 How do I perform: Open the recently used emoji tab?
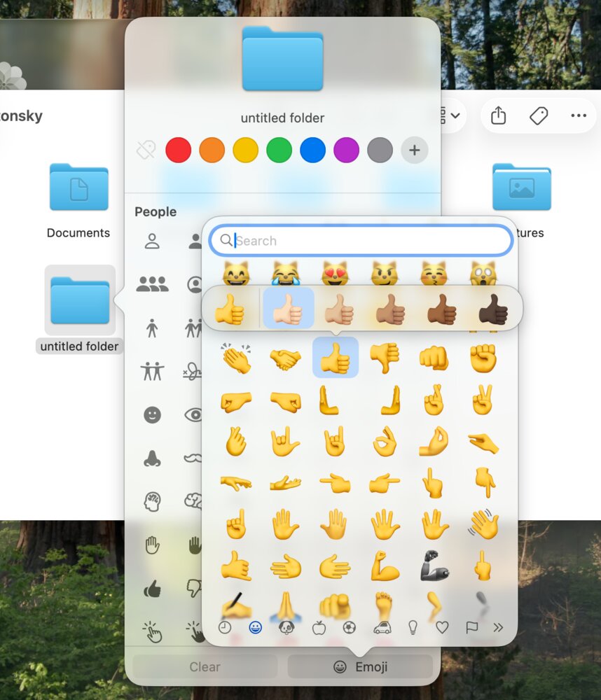[225, 627]
